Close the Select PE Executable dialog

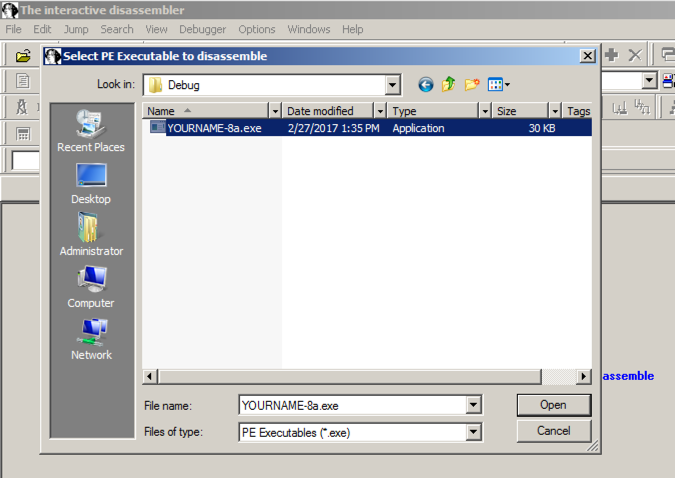pos(588,56)
